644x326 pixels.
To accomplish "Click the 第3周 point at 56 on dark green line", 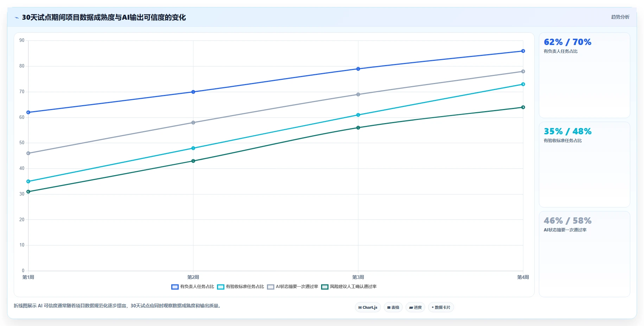I will tap(358, 128).
